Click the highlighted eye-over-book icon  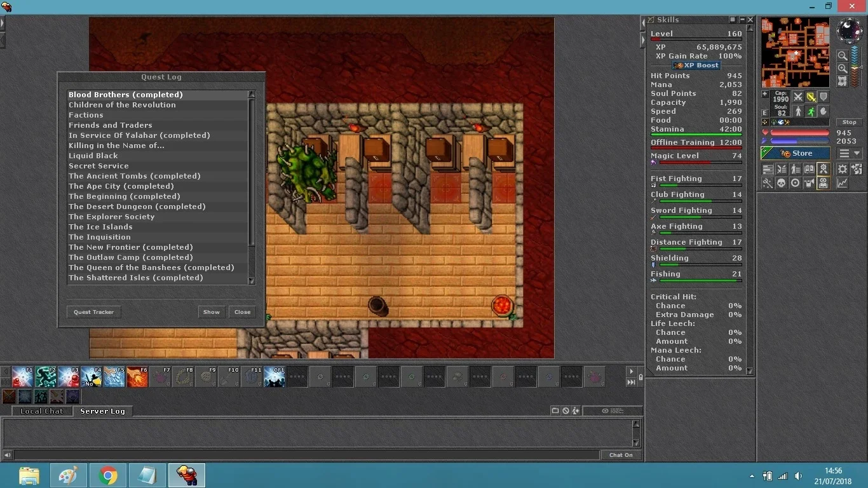click(824, 183)
